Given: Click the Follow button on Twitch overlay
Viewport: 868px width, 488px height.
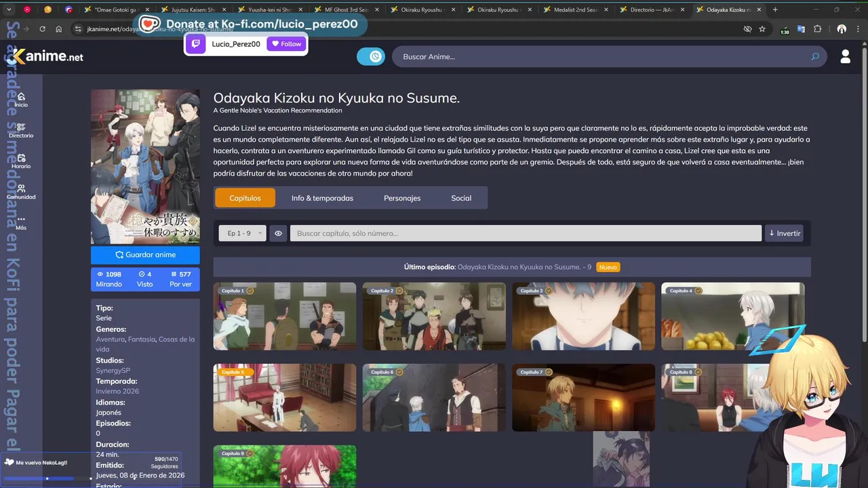Looking at the screenshot, I should (x=286, y=44).
